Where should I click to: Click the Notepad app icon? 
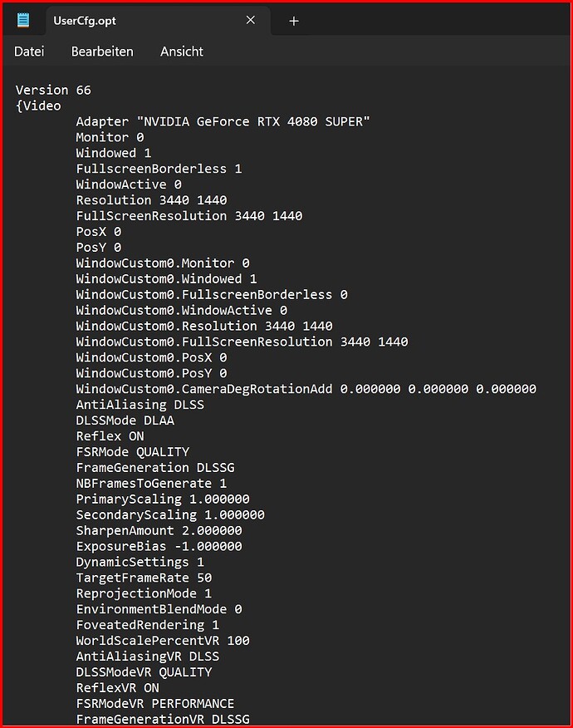[x=23, y=20]
